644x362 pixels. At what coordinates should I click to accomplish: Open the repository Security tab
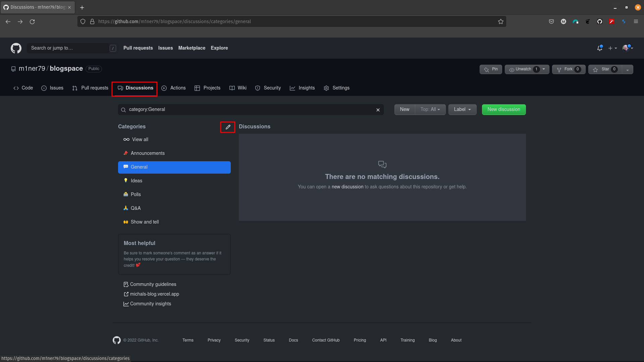click(x=268, y=88)
